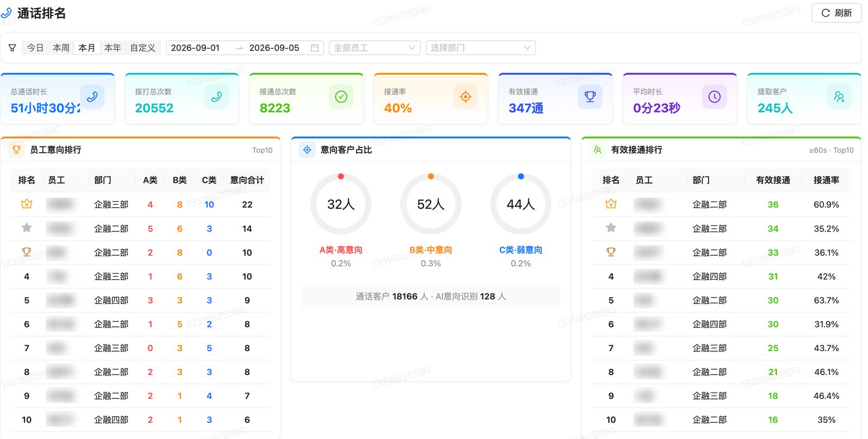
Task: Click the 刷新 refresh button
Action: point(837,13)
